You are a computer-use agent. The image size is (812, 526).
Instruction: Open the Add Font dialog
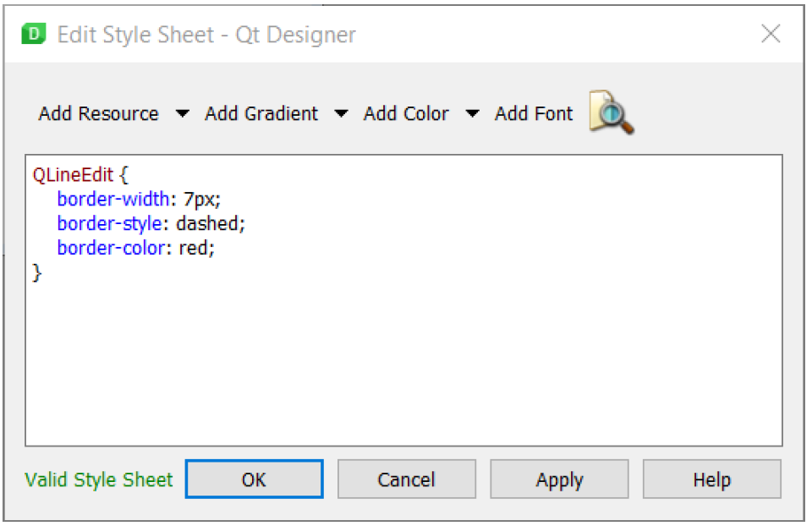[x=534, y=113]
